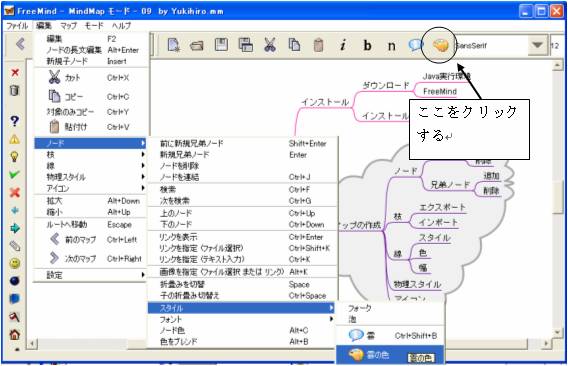Choose ノード色 (Alt+C) in the submenu

click(x=242, y=330)
